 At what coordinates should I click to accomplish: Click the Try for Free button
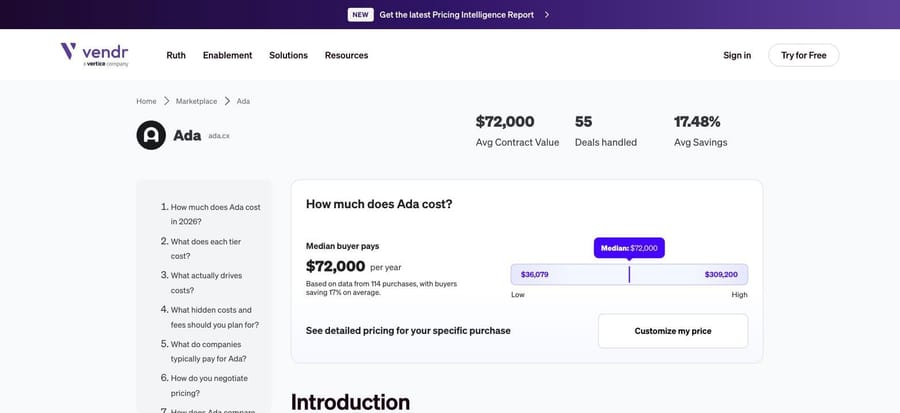[804, 55]
